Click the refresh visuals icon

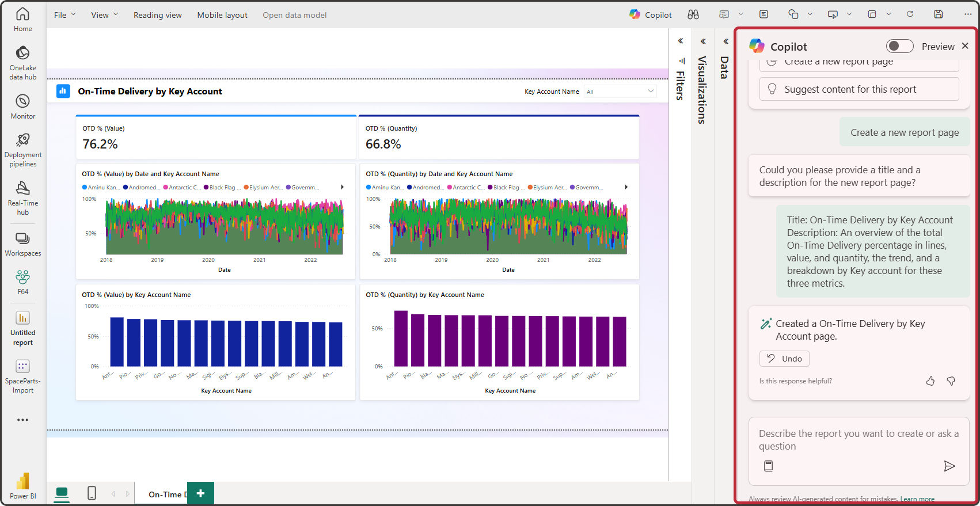tap(910, 14)
